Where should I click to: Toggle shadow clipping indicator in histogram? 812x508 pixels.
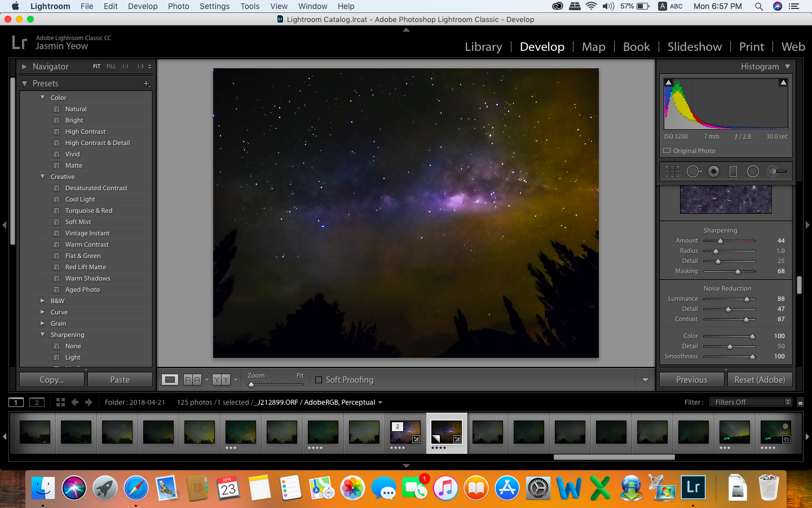coord(668,82)
